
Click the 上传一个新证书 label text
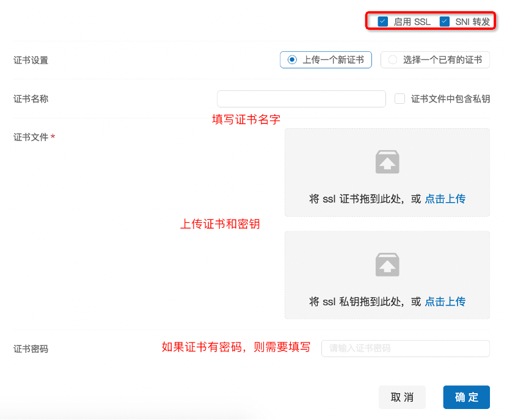333,60
